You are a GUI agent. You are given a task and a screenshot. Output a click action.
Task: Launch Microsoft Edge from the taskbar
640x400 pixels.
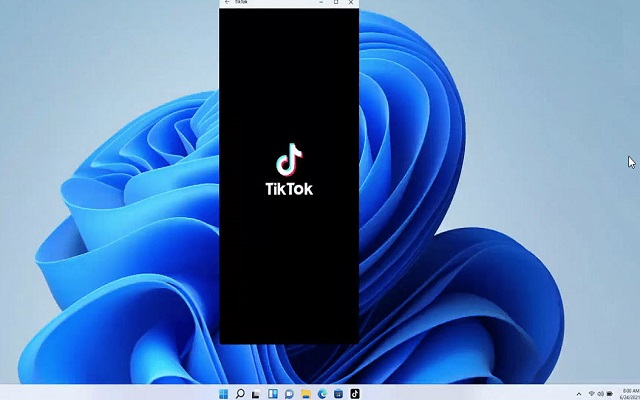322,394
